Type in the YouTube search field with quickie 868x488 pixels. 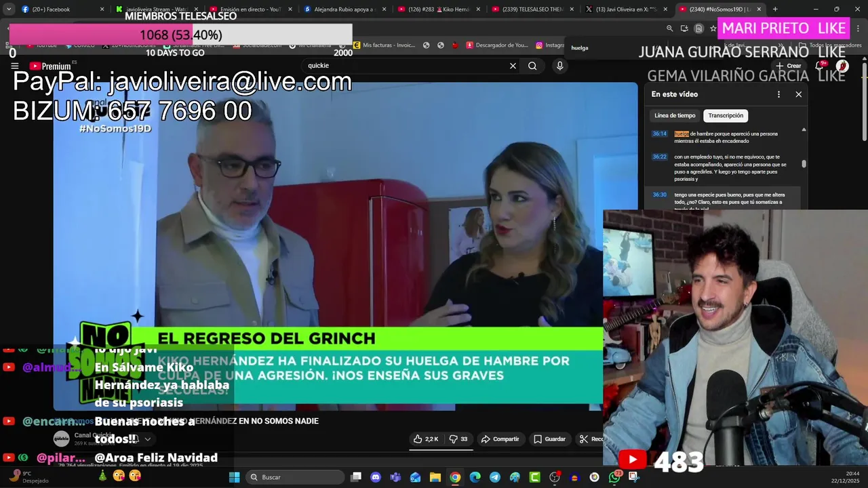406,66
